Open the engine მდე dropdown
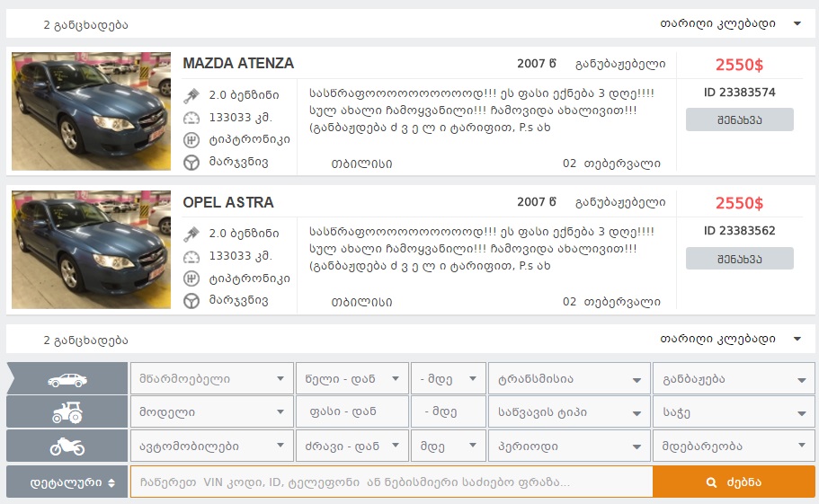Image resolution: width=819 pixels, height=504 pixels. click(449, 447)
